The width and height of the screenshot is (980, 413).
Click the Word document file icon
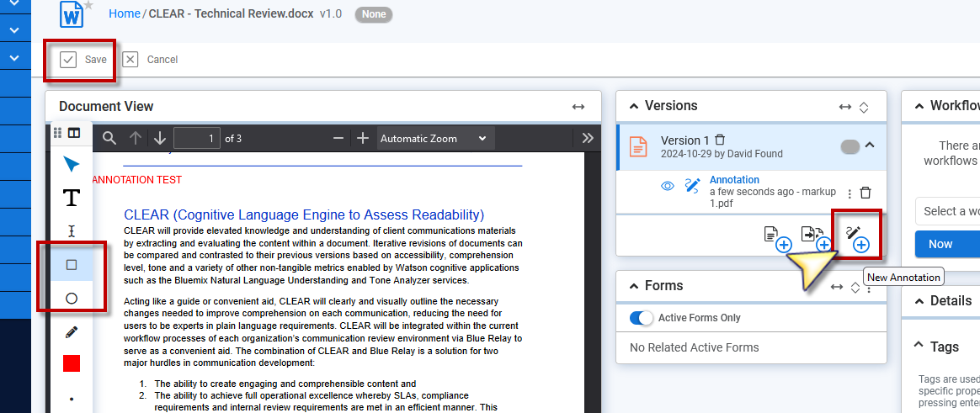[72, 15]
